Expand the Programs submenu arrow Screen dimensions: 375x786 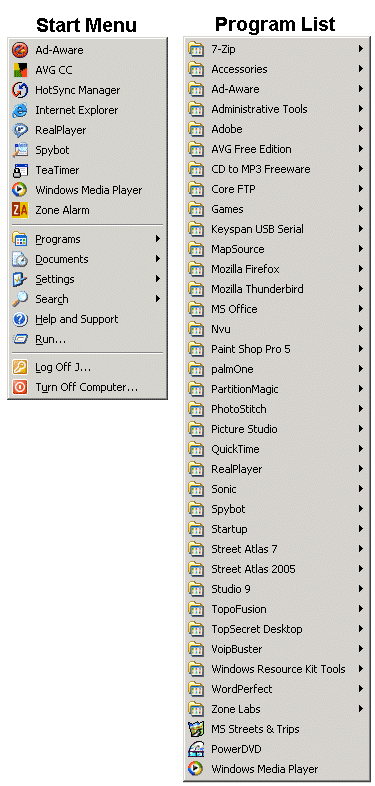158,239
